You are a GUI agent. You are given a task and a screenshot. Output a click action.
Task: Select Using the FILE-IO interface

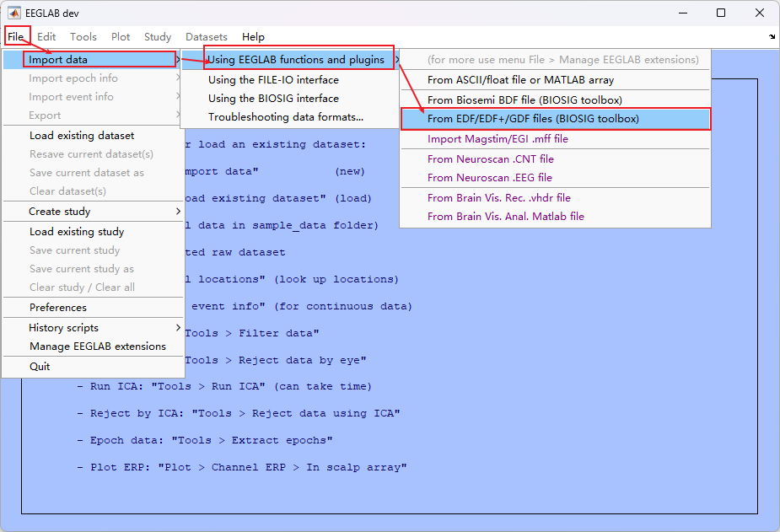click(x=291, y=79)
